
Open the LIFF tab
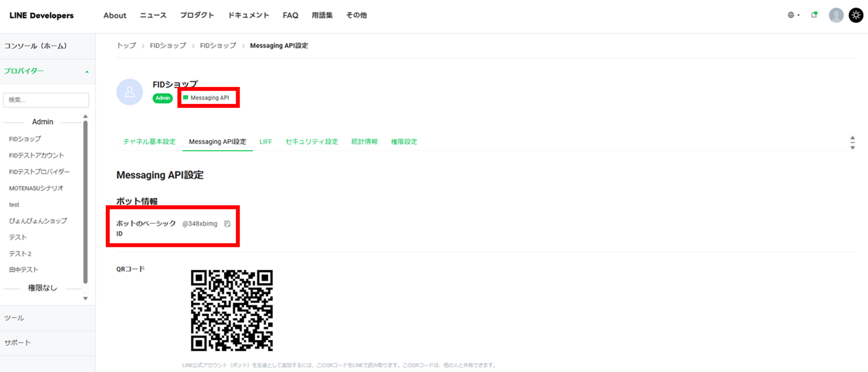pos(266,142)
